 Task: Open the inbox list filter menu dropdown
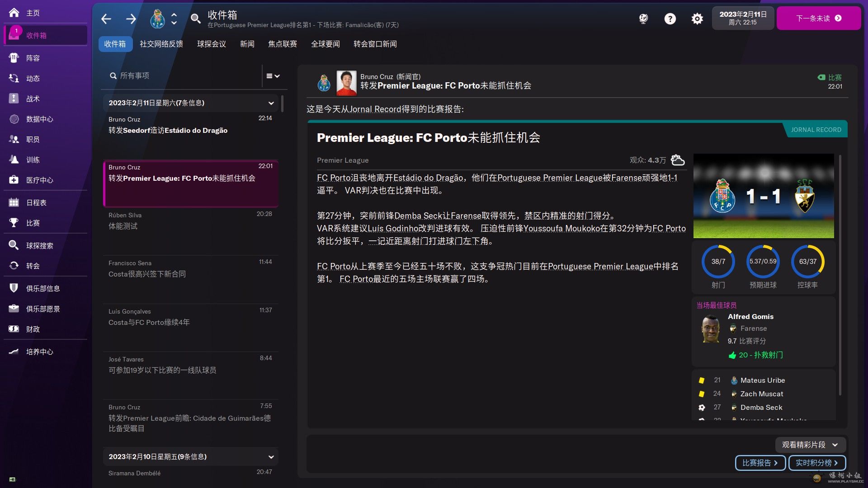(273, 76)
